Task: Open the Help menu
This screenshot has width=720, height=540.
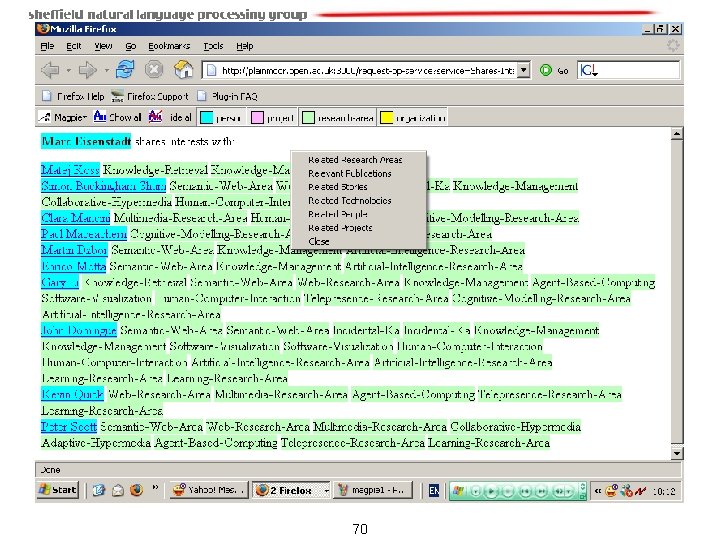Action: pos(245,46)
